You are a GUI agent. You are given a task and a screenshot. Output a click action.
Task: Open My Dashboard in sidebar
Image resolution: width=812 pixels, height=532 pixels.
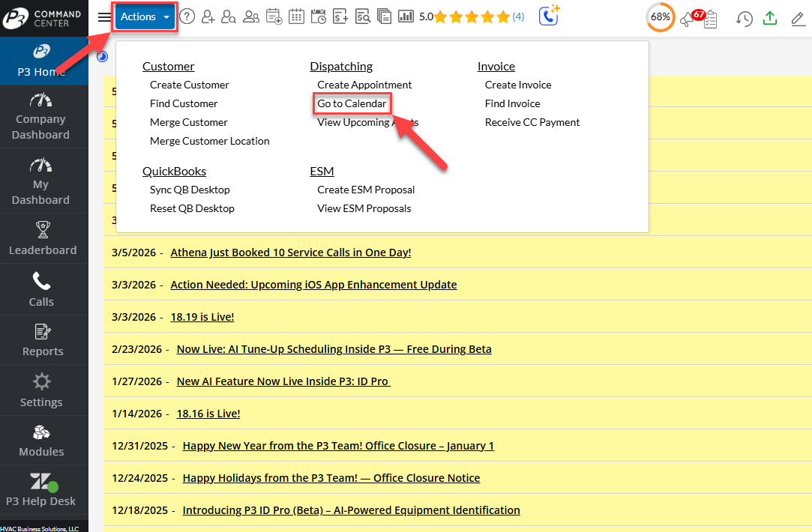point(44,181)
